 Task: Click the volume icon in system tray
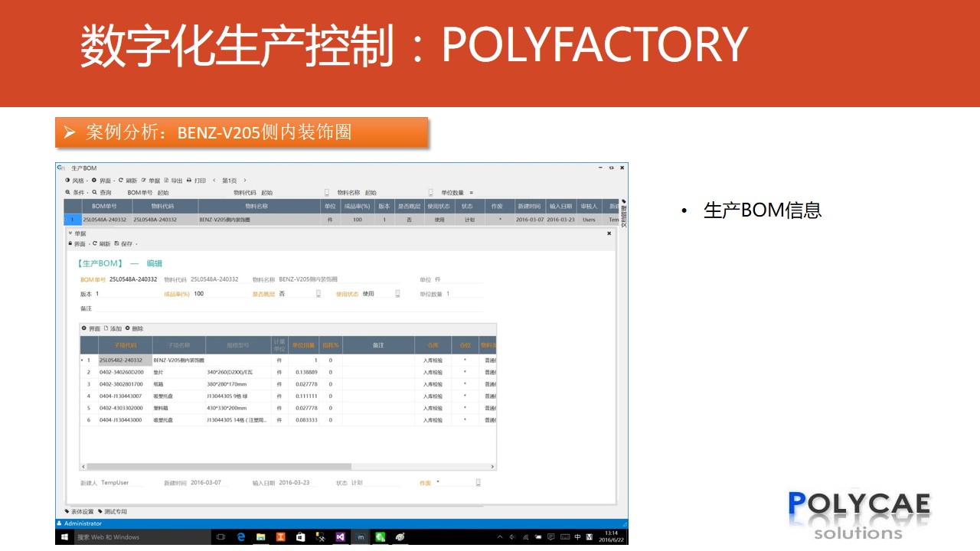(x=512, y=537)
